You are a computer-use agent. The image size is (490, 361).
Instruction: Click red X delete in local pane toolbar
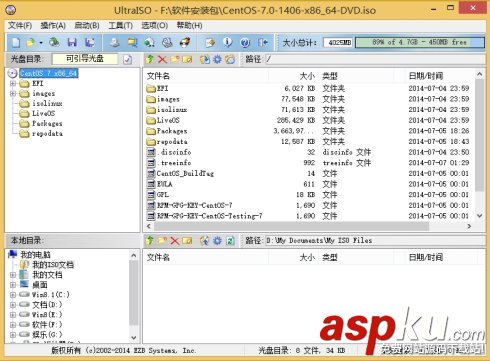coord(175,240)
